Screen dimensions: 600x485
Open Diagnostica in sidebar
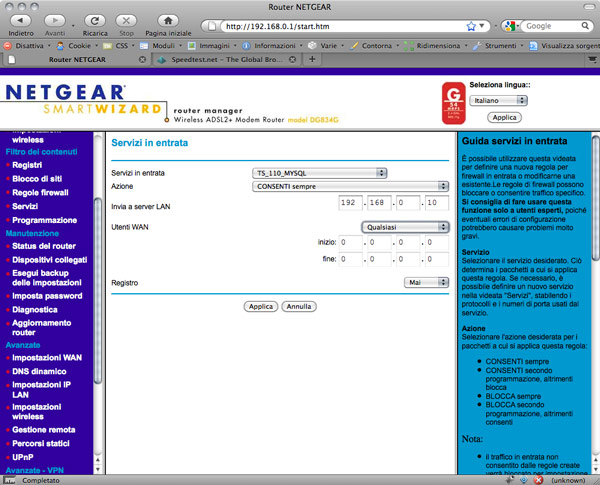tap(34, 310)
